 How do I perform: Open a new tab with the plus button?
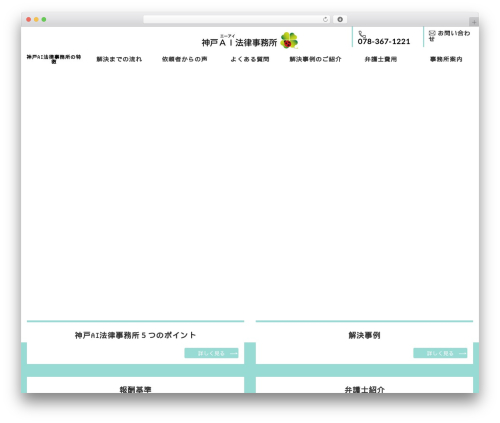click(474, 22)
